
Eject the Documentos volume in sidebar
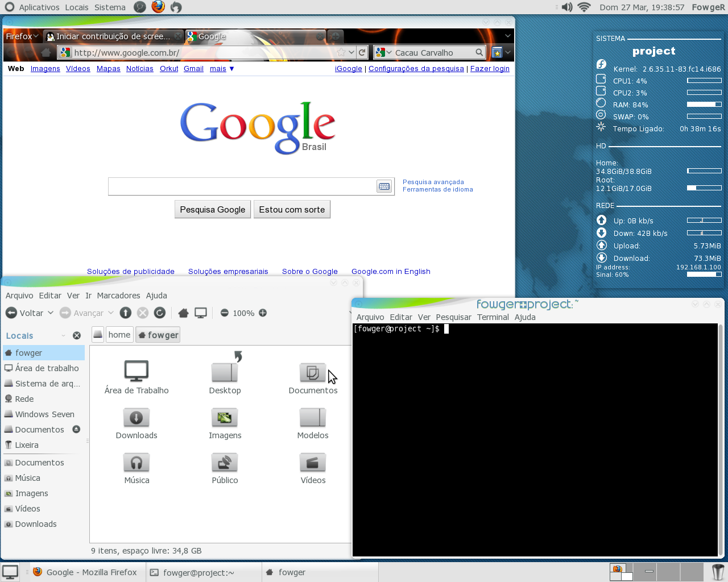[x=76, y=429]
